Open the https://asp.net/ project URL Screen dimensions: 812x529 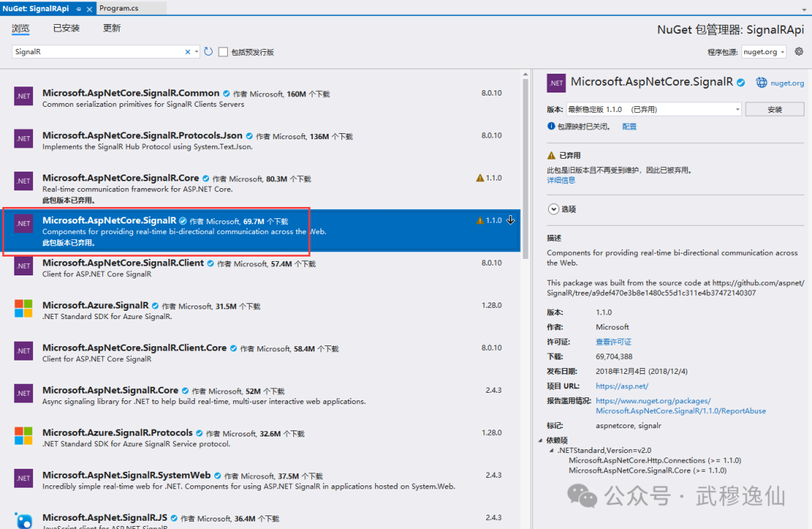(x=622, y=386)
